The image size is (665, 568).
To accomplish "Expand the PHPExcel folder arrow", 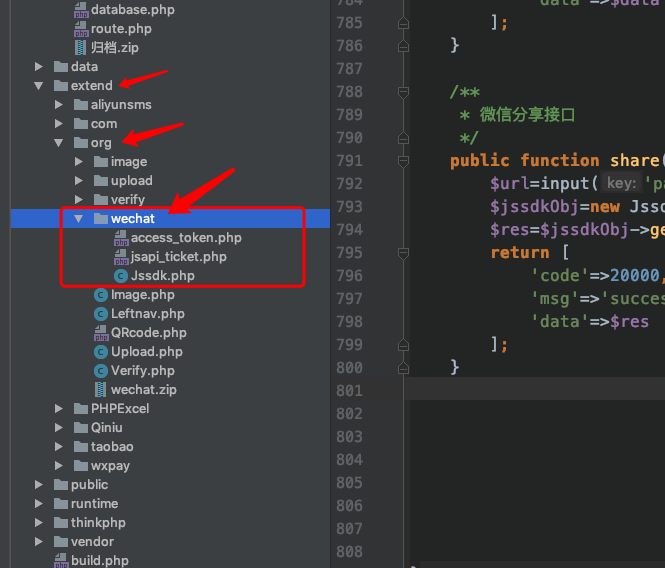I will click(x=59, y=409).
